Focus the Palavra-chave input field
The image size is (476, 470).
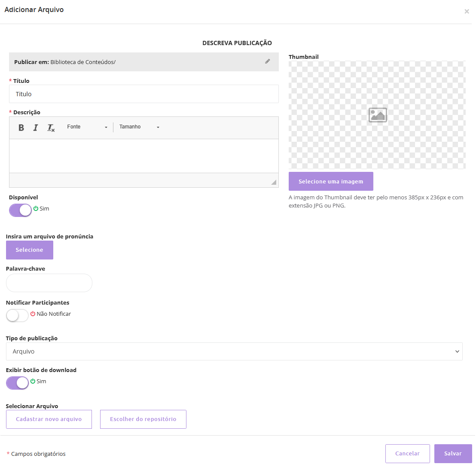tap(49, 283)
